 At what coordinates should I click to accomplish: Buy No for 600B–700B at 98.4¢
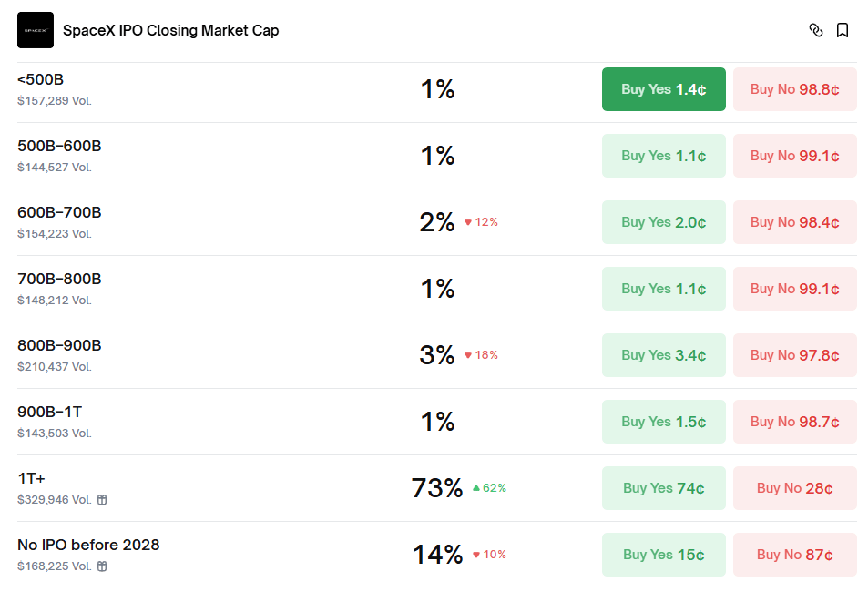(794, 222)
